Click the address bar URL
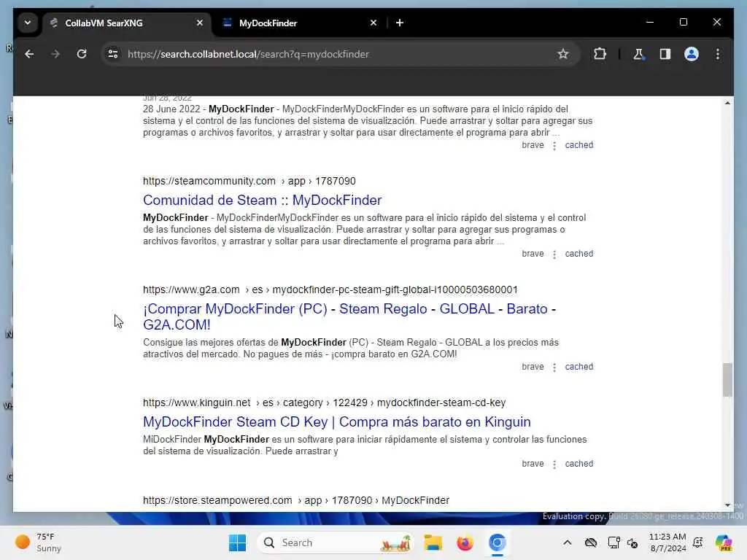Viewport: 747px width, 560px height. [x=248, y=54]
